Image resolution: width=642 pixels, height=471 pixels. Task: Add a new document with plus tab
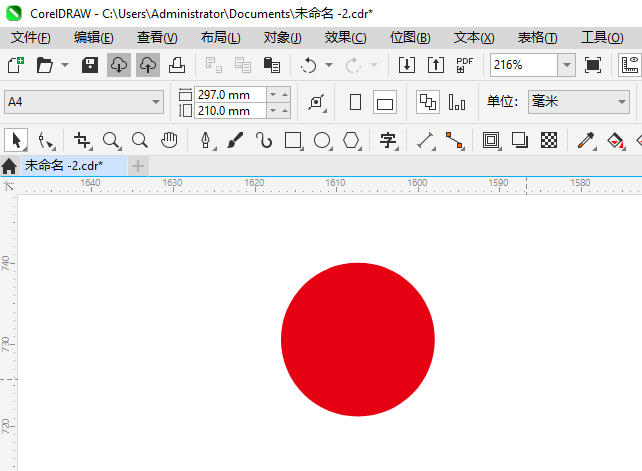(138, 166)
